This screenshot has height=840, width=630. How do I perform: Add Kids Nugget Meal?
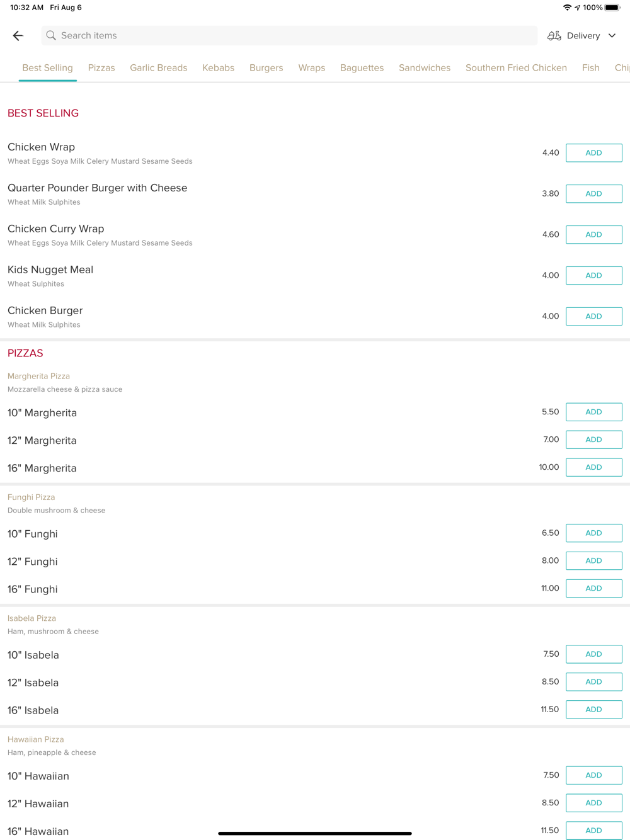pyautogui.click(x=593, y=276)
